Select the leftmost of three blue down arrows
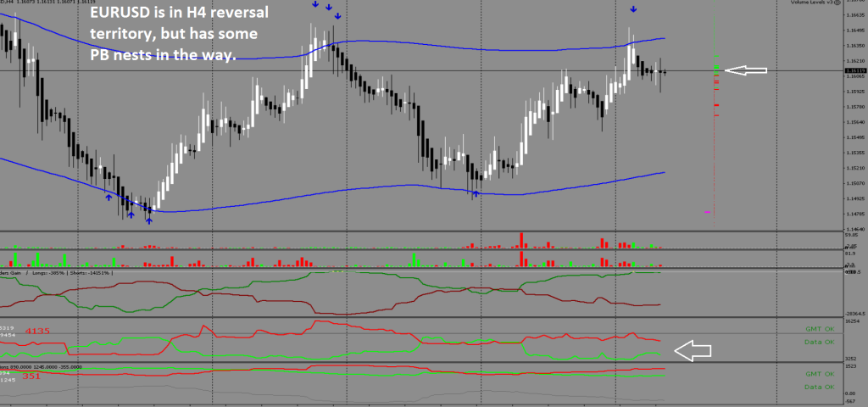The width and height of the screenshot is (868, 407). [315, 5]
